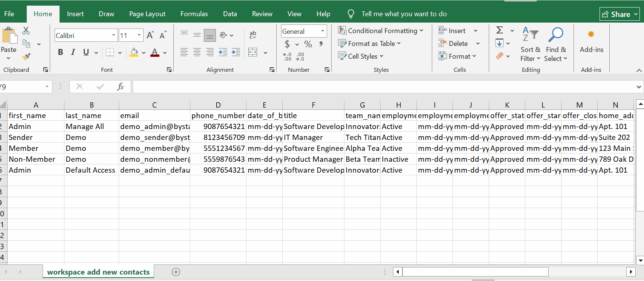
Task: Toggle Bottom Align
Action: 210,35
